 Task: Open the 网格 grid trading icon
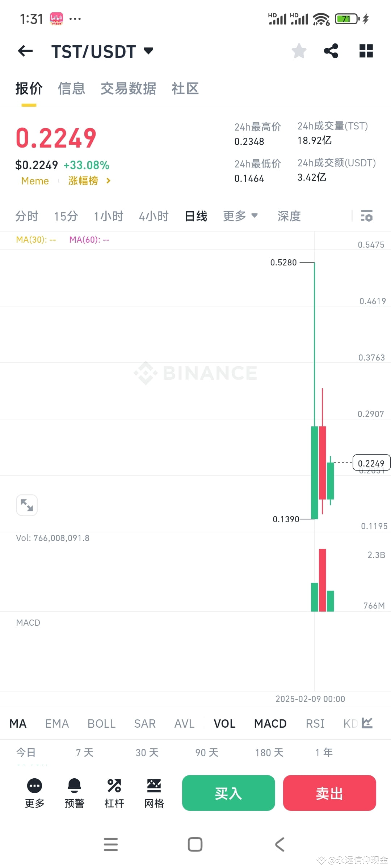154,793
